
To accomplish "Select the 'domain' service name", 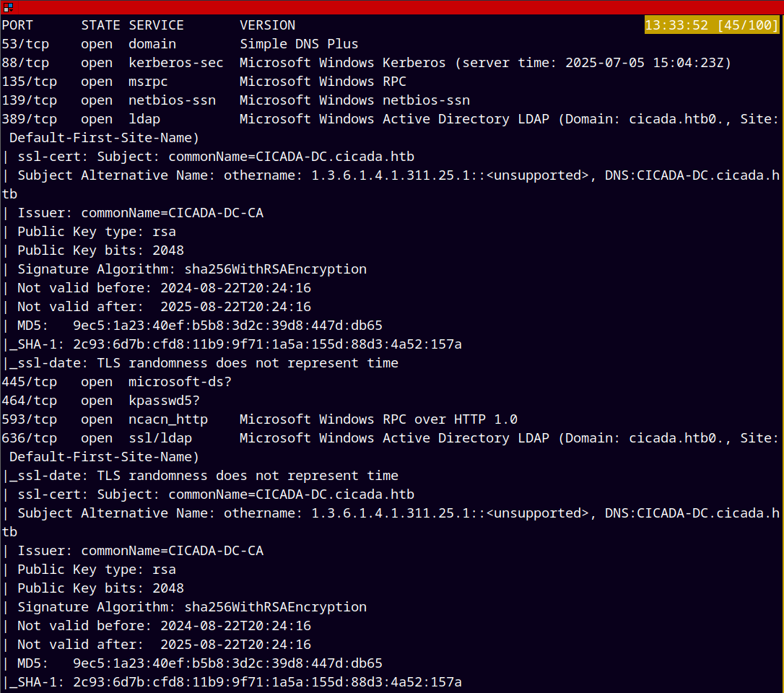I will click(x=152, y=44).
